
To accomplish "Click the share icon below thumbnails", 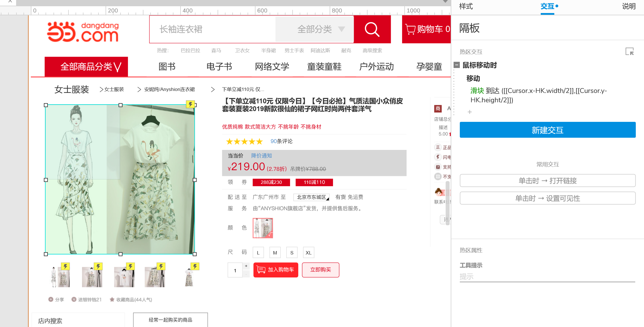I will coord(51,299).
